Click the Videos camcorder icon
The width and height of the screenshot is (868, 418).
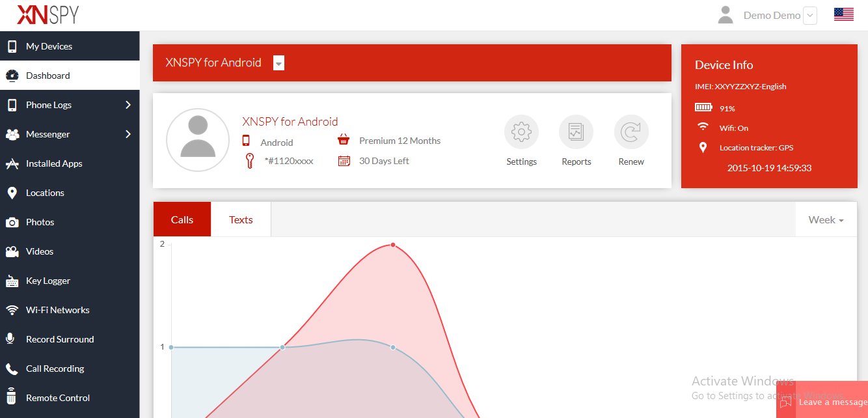pyautogui.click(x=12, y=251)
